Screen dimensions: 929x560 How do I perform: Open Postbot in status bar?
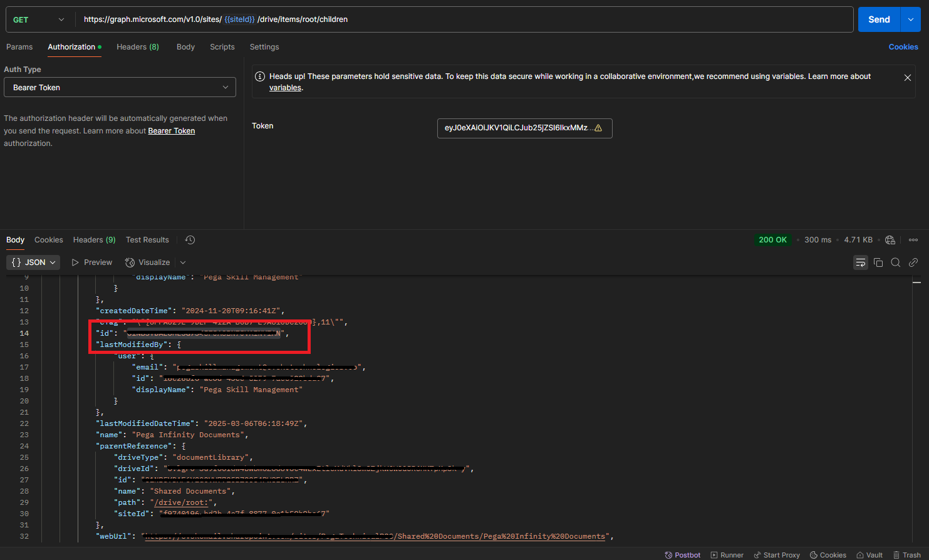(683, 555)
